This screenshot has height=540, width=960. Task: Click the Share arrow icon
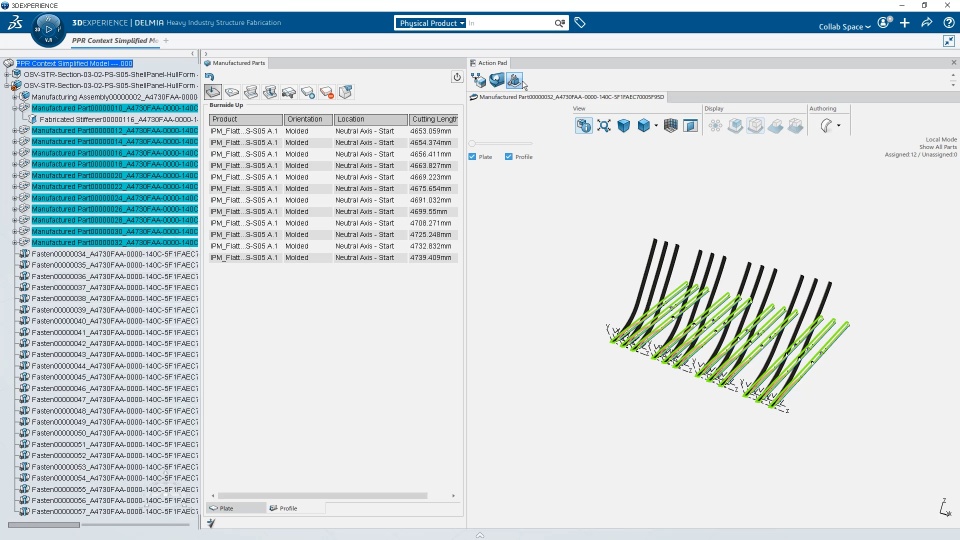point(927,23)
